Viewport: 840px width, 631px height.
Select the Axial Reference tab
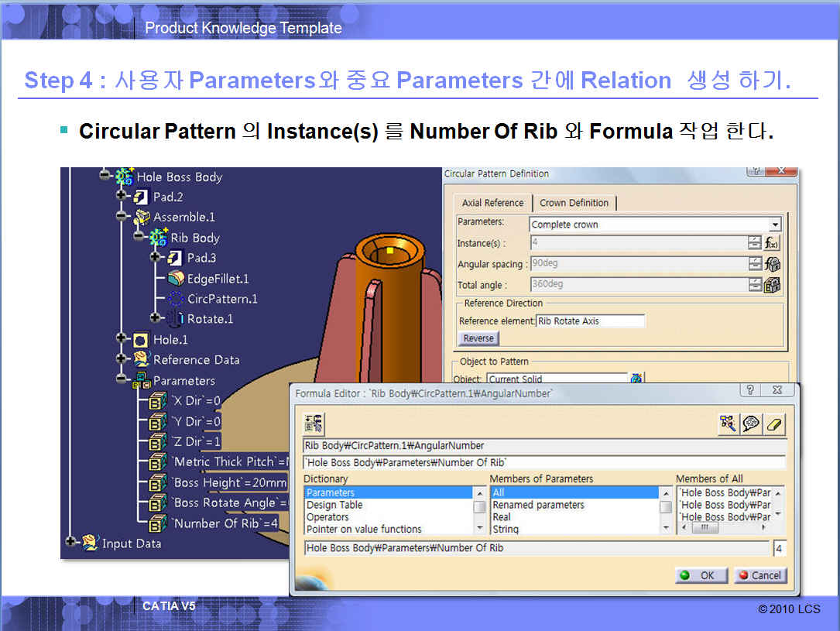pyautogui.click(x=492, y=203)
